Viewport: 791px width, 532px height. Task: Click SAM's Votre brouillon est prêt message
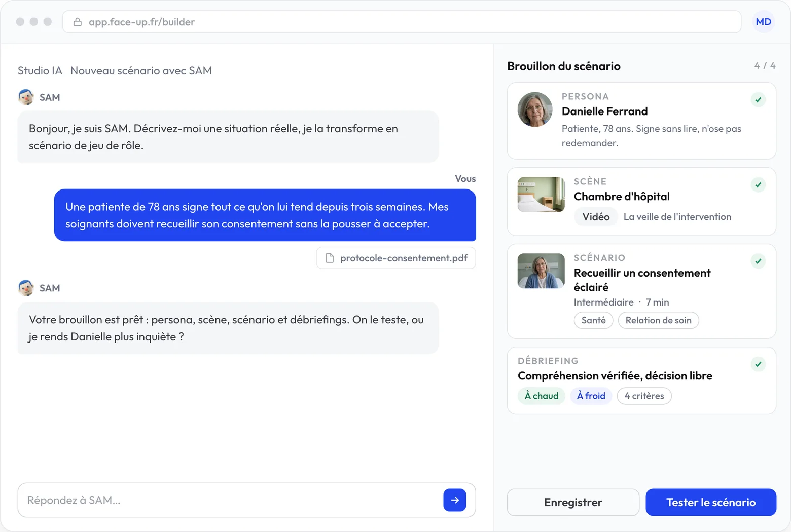[x=228, y=328]
